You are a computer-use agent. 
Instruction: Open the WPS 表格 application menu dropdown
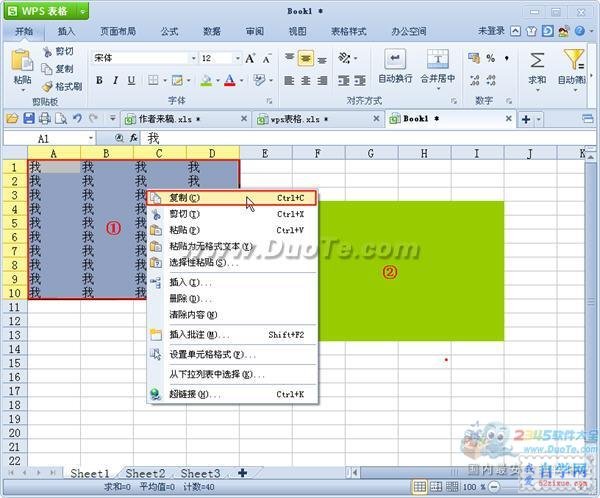tap(83, 11)
